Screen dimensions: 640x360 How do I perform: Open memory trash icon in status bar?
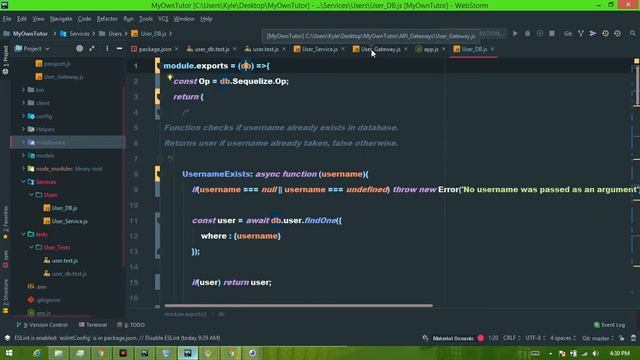(633, 338)
